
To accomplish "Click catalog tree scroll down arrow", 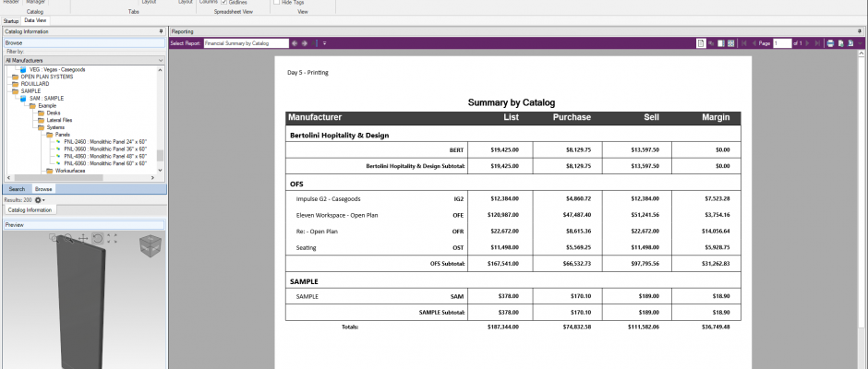I will pos(161,171).
